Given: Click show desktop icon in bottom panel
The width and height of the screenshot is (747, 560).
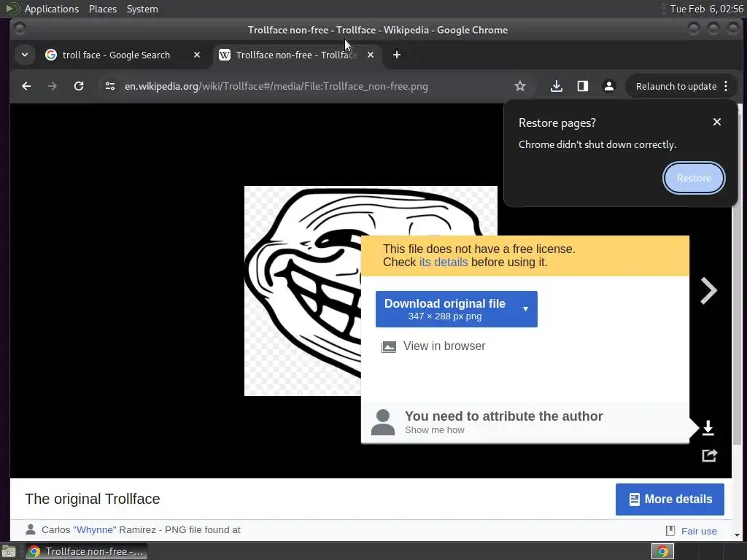Looking at the screenshot, I should point(9,551).
